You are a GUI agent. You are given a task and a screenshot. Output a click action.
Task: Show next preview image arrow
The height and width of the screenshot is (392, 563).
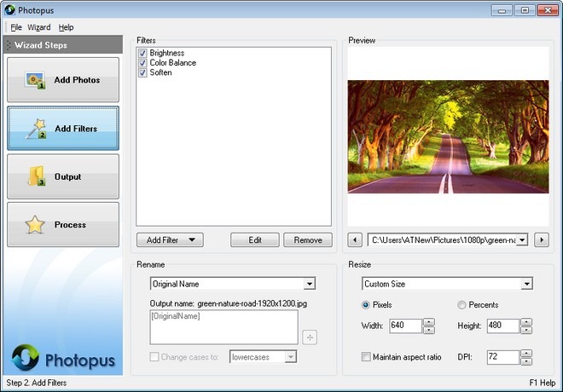[x=542, y=239]
